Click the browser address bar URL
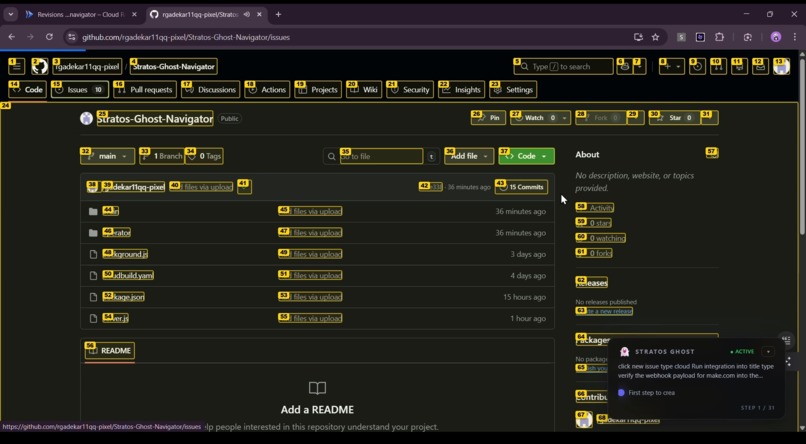 pyautogui.click(x=186, y=37)
